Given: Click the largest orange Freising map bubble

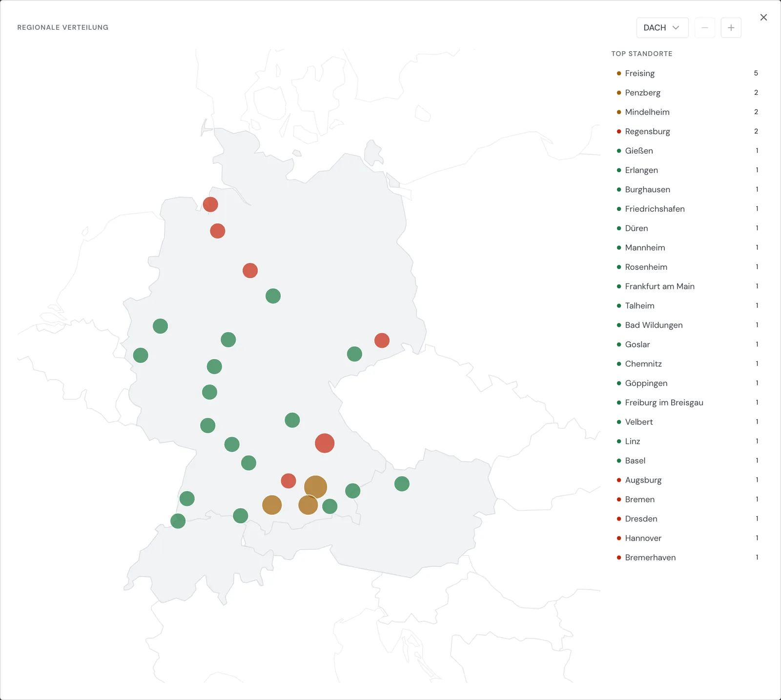Looking at the screenshot, I should [315, 487].
